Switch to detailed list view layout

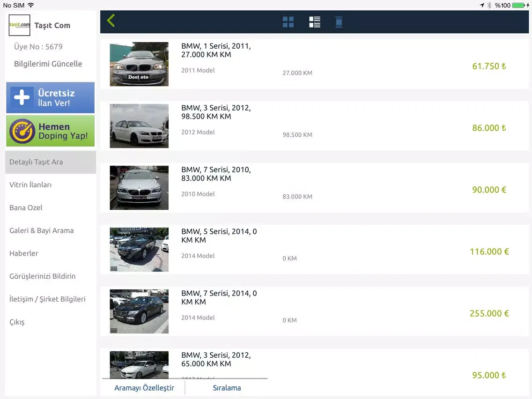coord(315,22)
